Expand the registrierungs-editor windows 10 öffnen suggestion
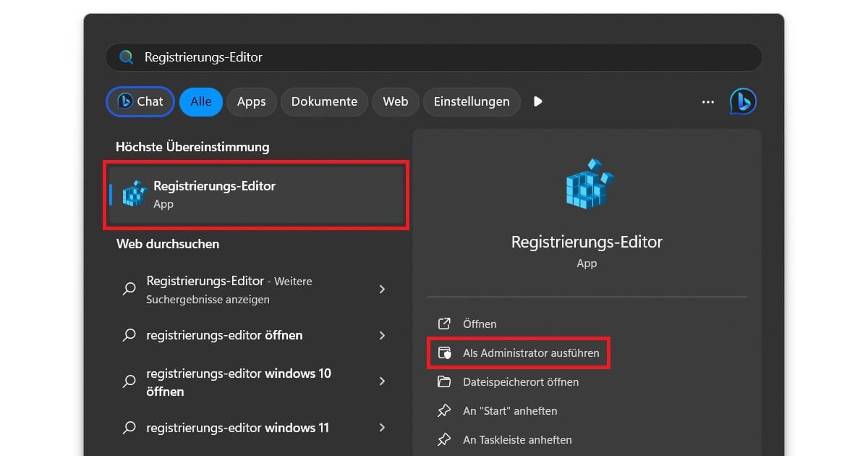This screenshot has width=868, height=456. click(382, 381)
